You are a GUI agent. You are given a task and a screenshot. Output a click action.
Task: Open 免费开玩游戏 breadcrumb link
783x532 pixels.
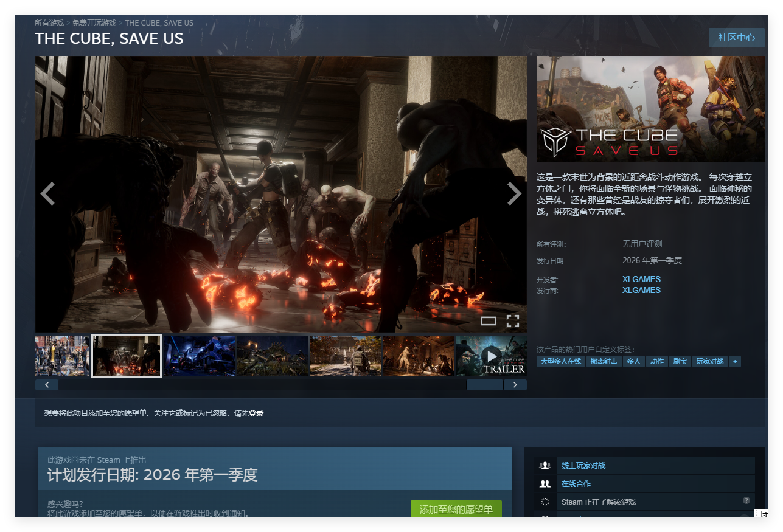[x=94, y=23]
